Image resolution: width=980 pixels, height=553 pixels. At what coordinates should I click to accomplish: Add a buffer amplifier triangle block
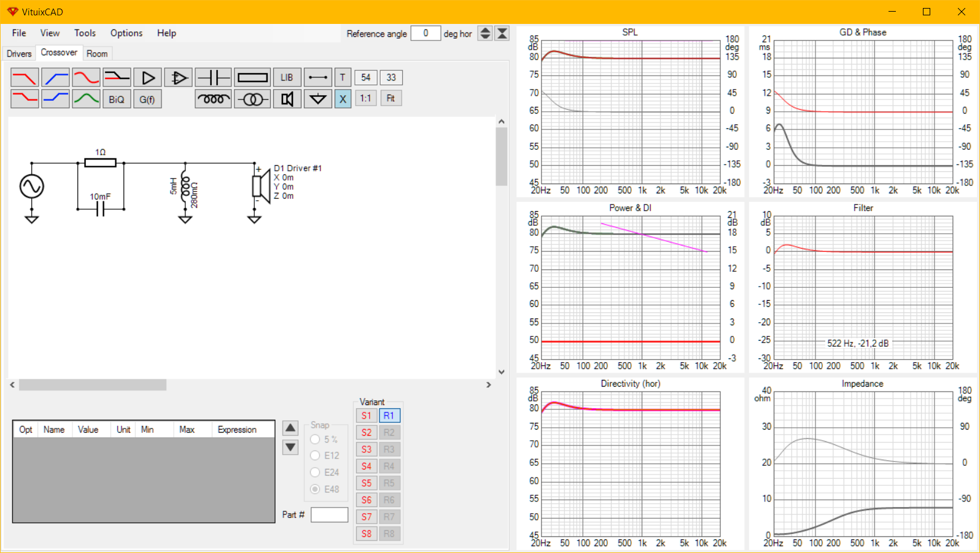coord(148,78)
